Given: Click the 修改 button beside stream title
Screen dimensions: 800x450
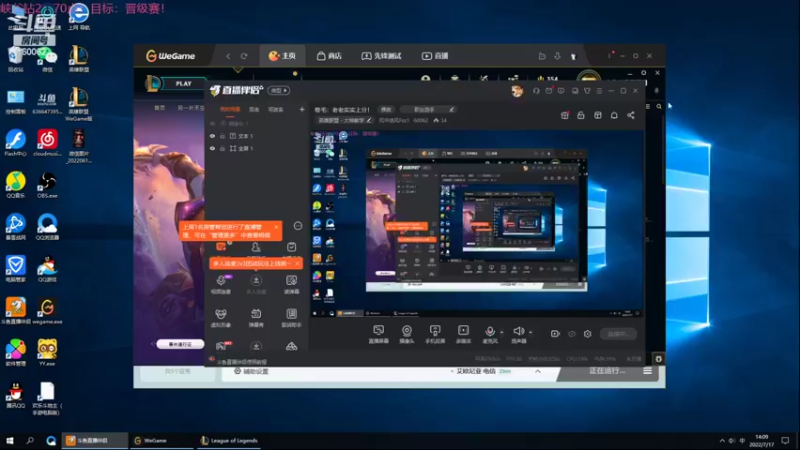Looking at the screenshot, I should click(x=386, y=109).
